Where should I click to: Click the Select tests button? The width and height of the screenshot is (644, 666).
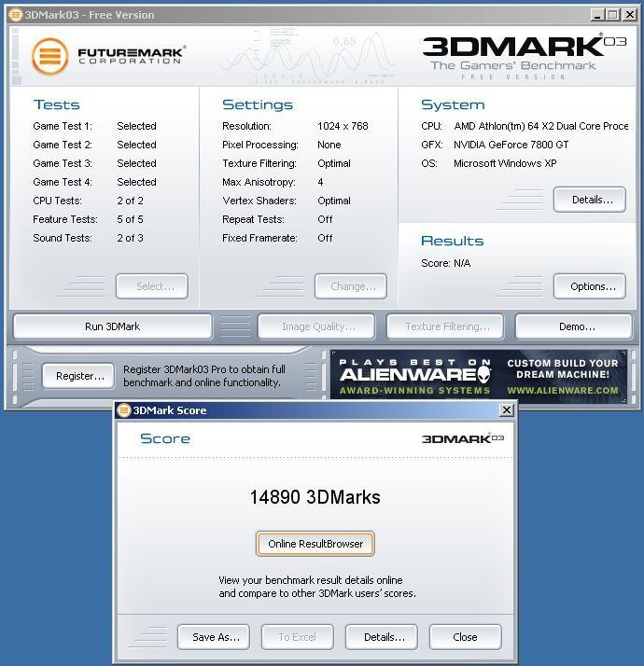click(x=152, y=286)
